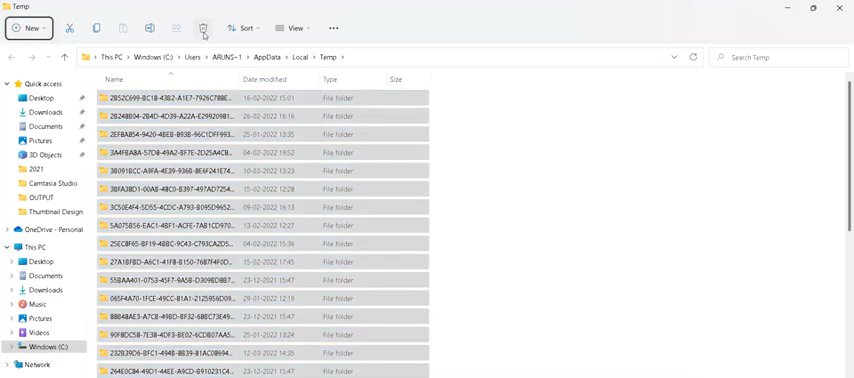
Task: Open OUTPUT folder in Quick access
Action: tap(41, 198)
